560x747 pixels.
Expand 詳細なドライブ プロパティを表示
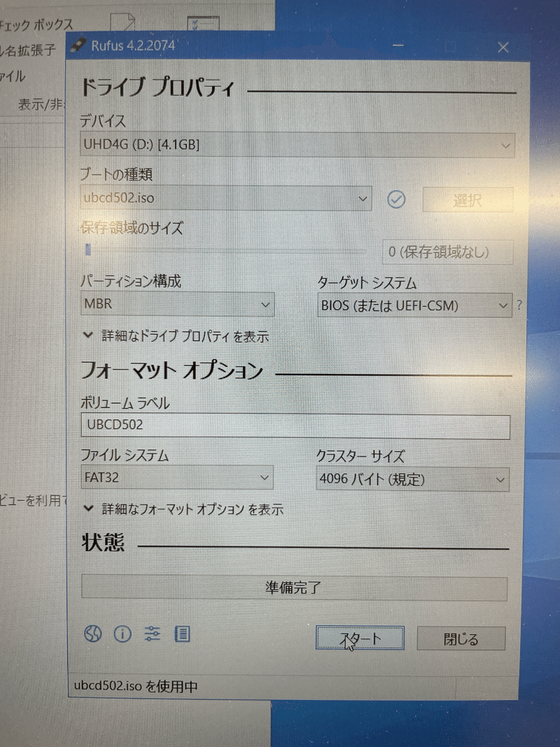(176, 336)
